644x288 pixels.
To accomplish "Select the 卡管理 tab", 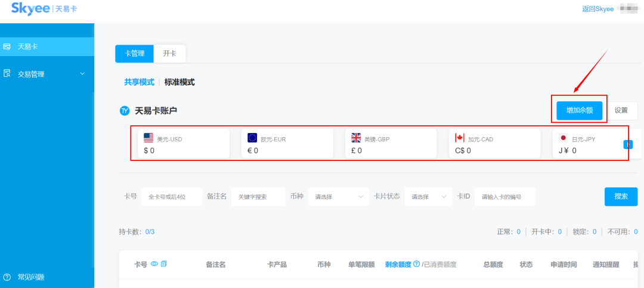I will pyautogui.click(x=134, y=54).
